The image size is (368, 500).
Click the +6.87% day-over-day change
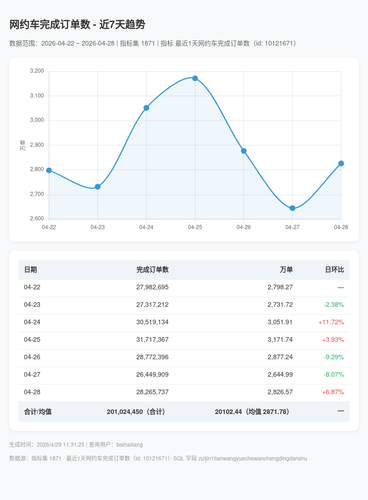[x=333, y=392]
